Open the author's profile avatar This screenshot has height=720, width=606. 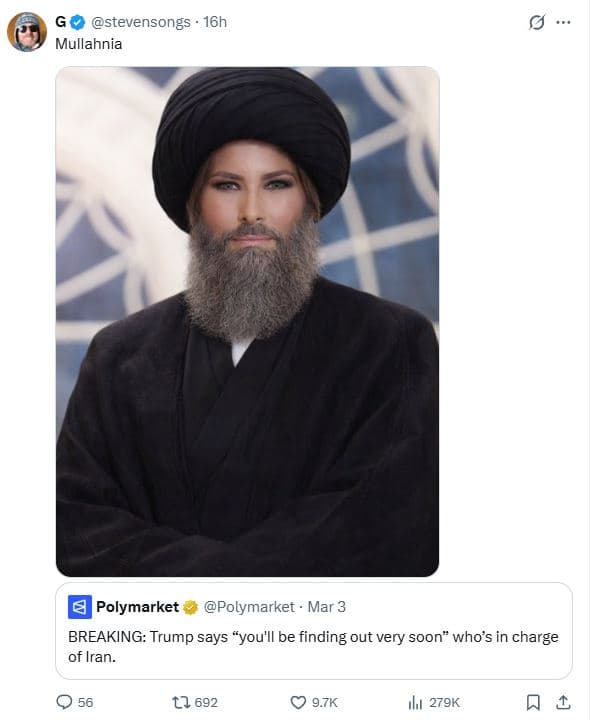27,32
